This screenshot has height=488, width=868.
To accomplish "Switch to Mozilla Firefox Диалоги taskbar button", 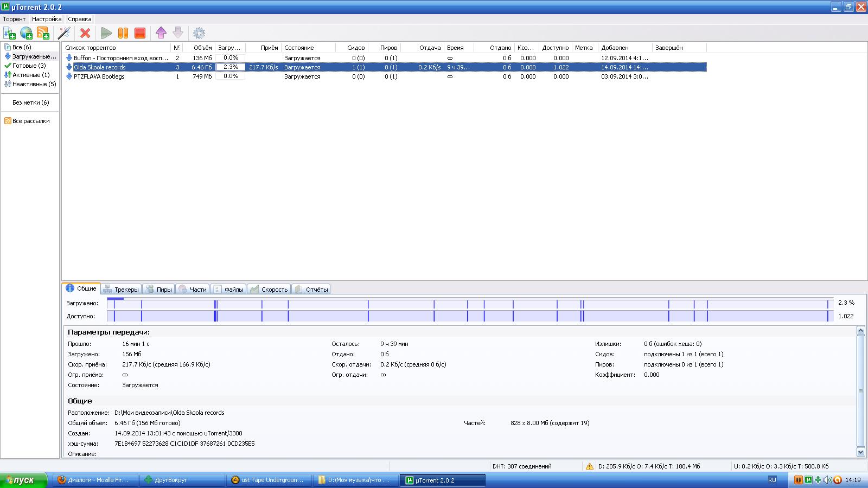I will [95, 480].
